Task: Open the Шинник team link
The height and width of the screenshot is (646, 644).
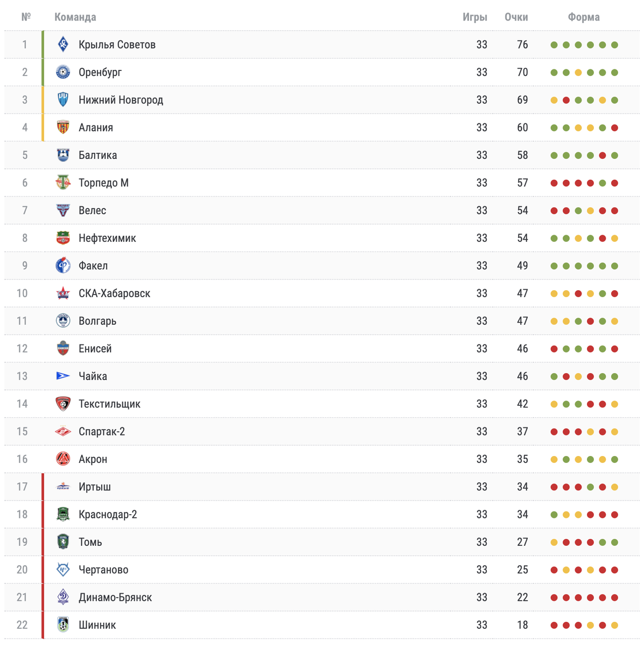Action: tap(97, 625)
